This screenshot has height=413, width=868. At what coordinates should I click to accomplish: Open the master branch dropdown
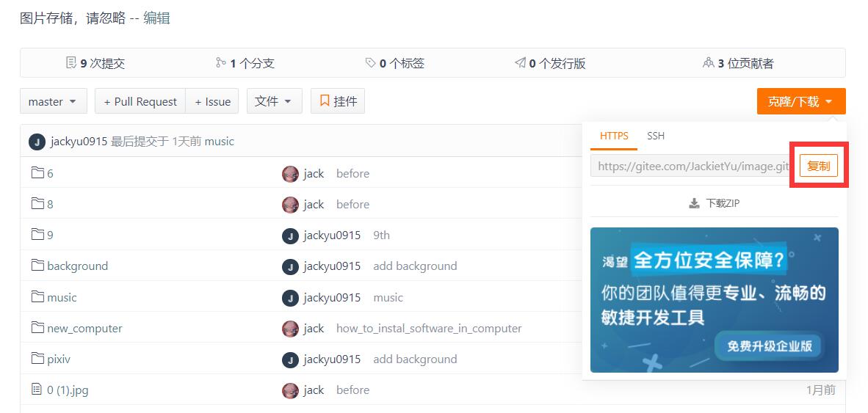pos(53,101)
